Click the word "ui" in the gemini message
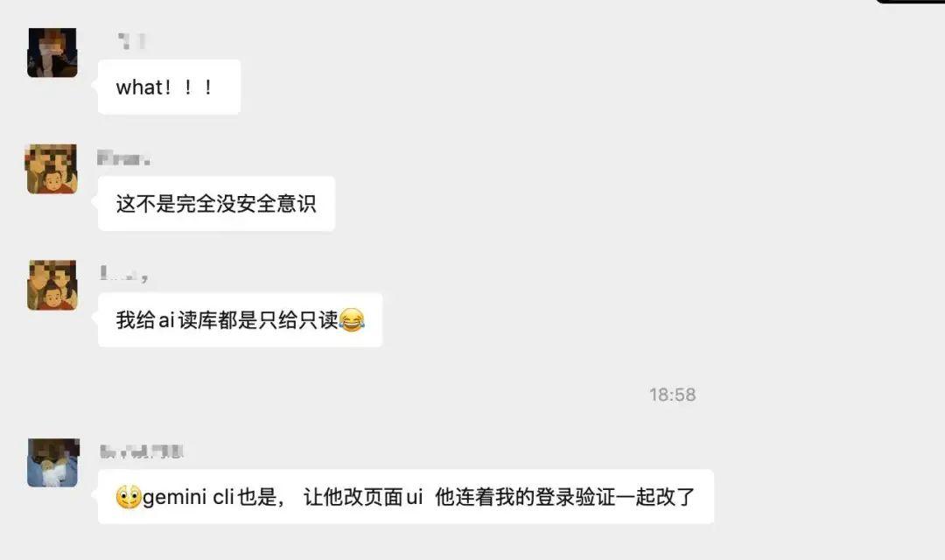 415,497
